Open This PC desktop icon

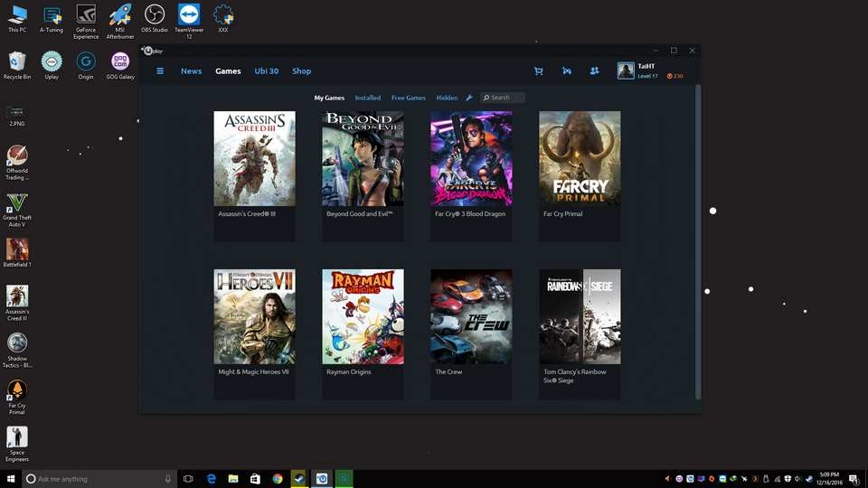click(x=17, y=19)
